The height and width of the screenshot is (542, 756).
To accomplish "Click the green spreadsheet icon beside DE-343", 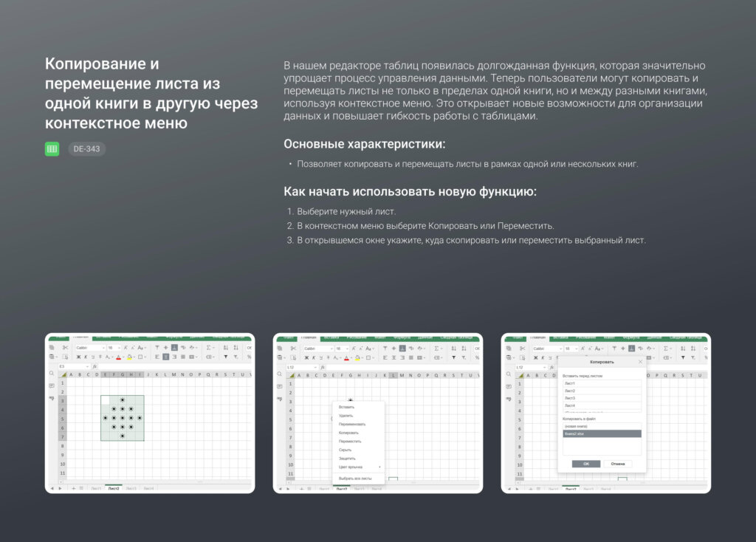I will (x=52, y=149).
